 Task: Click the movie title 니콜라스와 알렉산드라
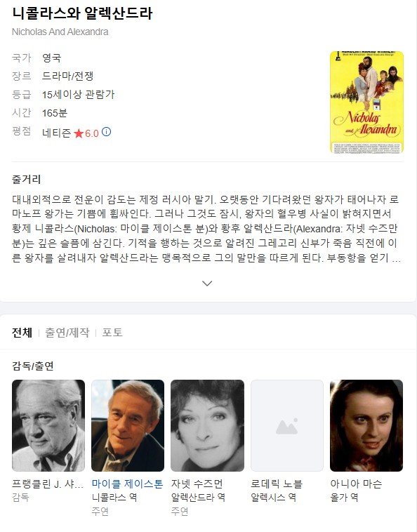(x=82, y=13)
